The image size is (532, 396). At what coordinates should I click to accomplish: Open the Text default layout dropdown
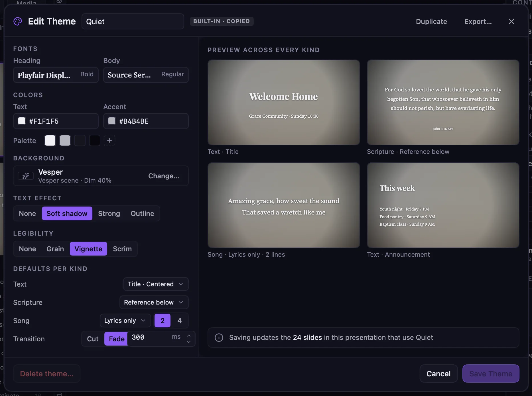click(x=156, y=284)
